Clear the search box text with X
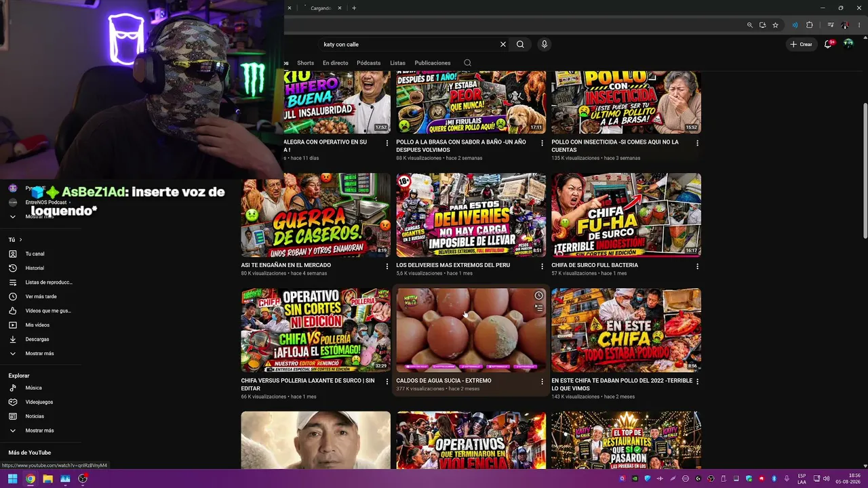This screenshot has height=488, width=868. (503, 44)
